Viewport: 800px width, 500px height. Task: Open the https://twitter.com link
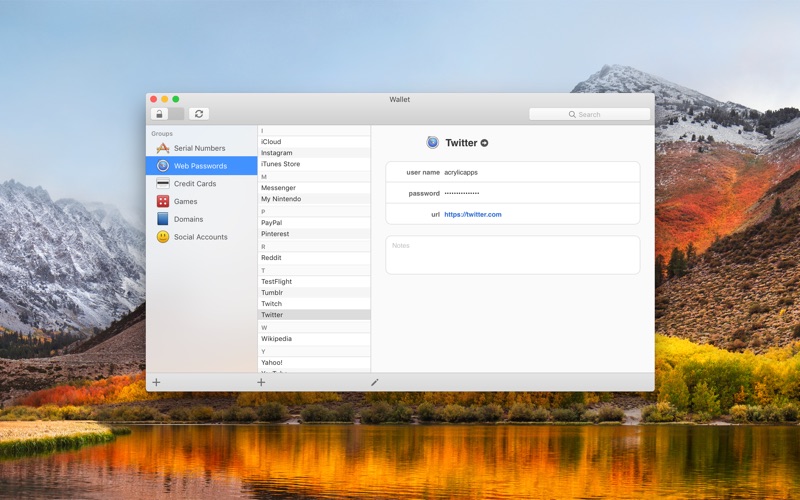pyautogui.click(x=473, y=215)
